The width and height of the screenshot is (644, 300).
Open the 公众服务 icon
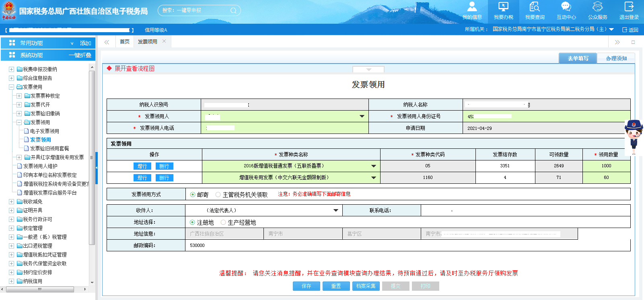point(597,7)
